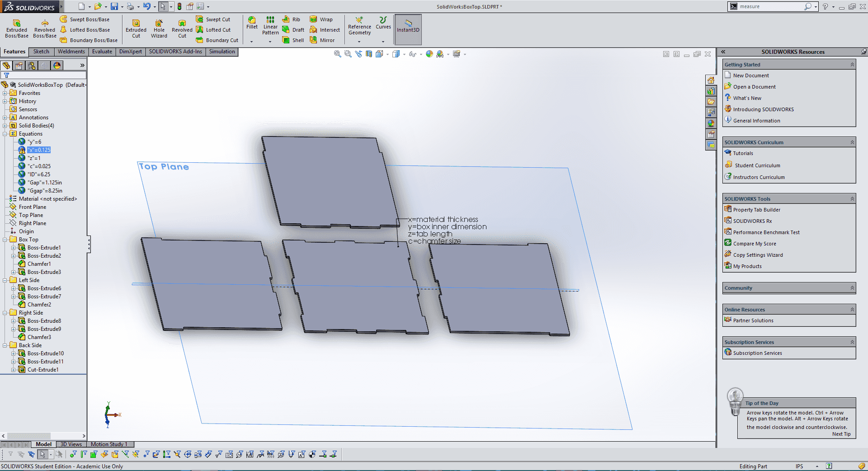This screenshot has width=868, height=471.
Task: Switch to the Sketch tab
Action: click(41, 52)
